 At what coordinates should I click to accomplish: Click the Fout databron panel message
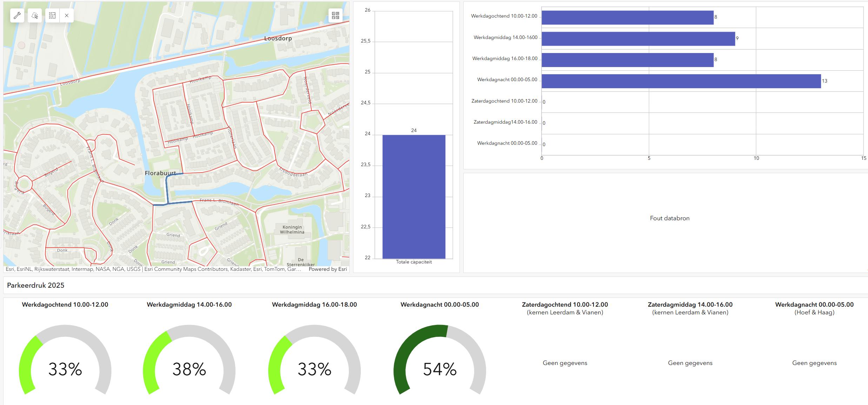tap(669, 218)
